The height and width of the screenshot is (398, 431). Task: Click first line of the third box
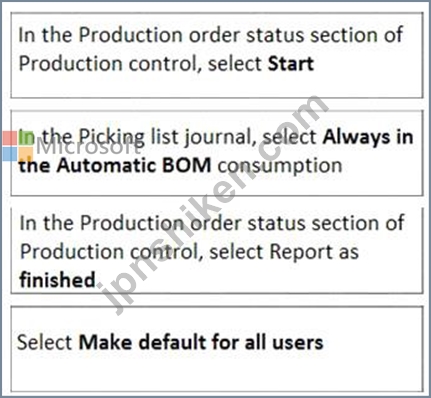click(x=212, y=223)
